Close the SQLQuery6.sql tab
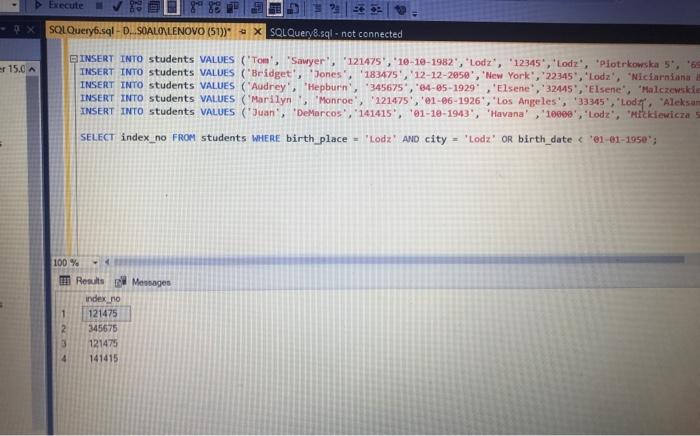Image resolution: width=700 pixels, height=436 pixels. coord(258,32)
